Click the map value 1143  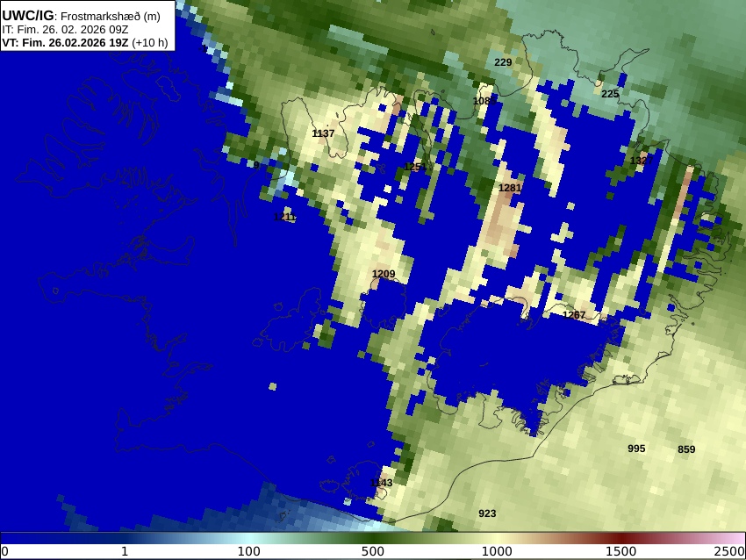click(x=382, y=483)
